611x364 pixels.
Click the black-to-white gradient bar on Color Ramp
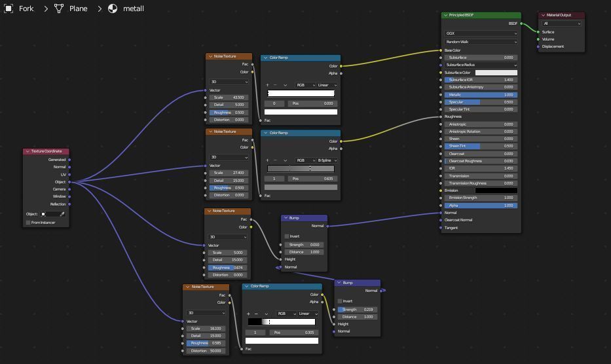282,322
